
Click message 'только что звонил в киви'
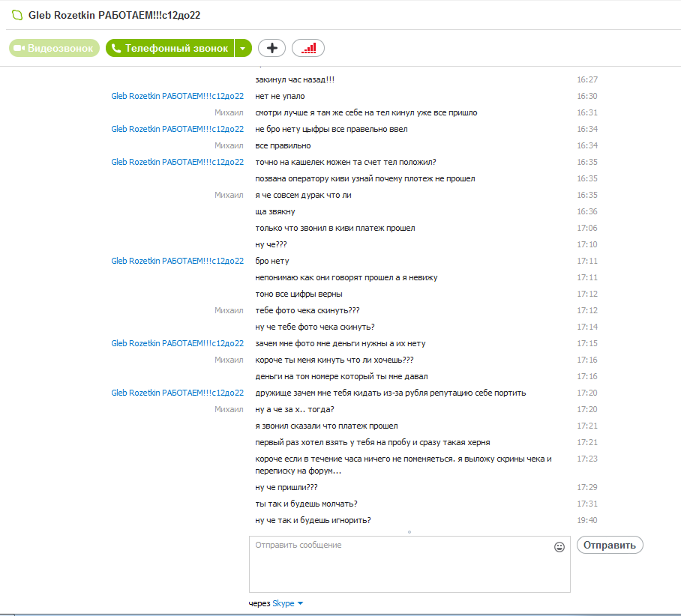click(x=334, y=229)
